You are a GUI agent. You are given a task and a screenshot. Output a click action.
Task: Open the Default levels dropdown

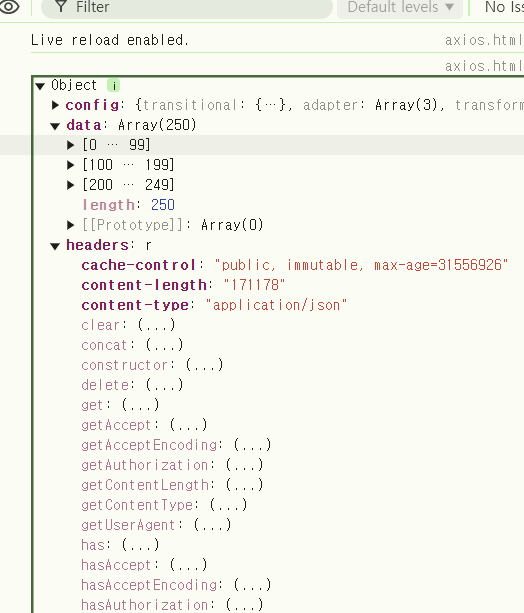(400, 7)
